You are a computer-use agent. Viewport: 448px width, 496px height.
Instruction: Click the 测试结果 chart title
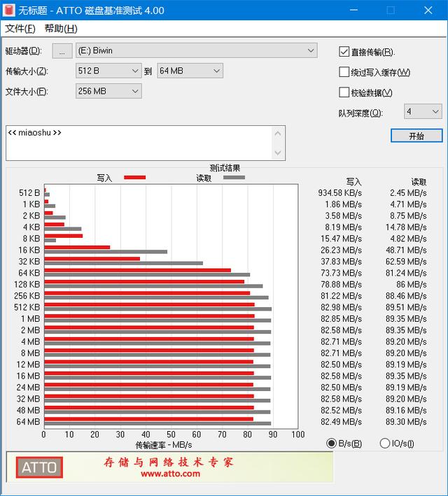click(225, 168)
